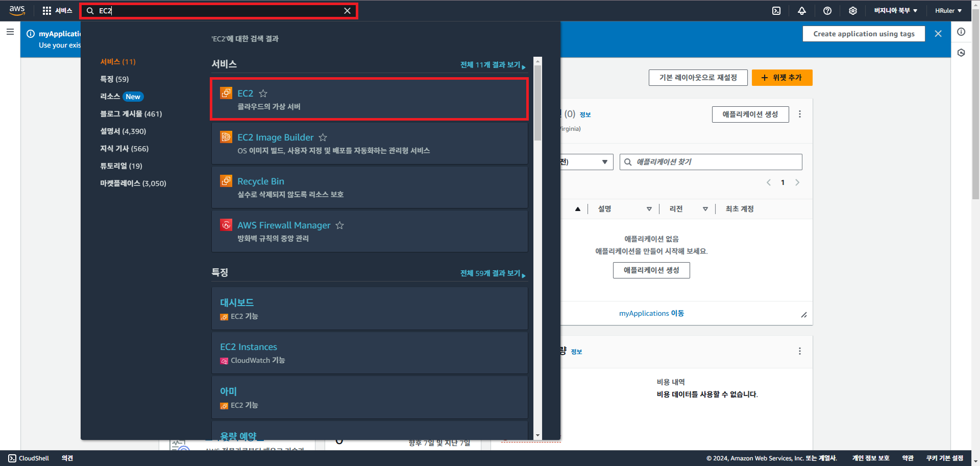980x466 pixels.
Task: Follow the myApplications 이동 link
Action: coord(652,314)
